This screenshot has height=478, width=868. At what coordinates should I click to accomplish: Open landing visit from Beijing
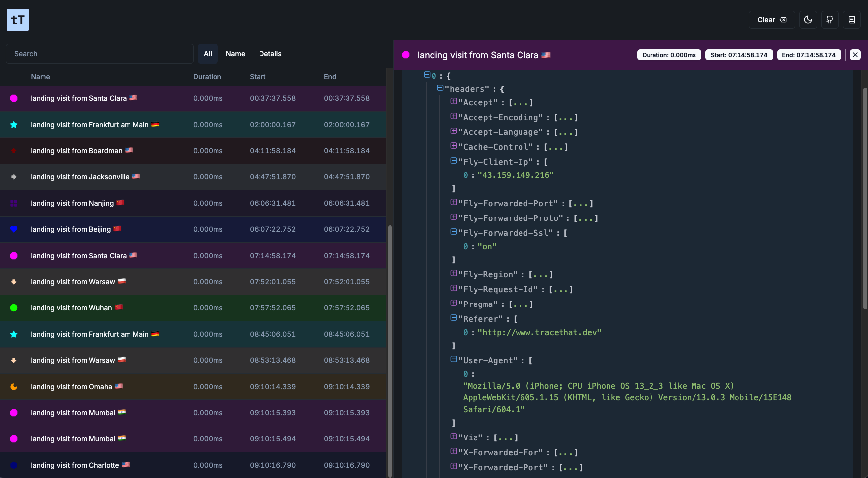(193, 229)
